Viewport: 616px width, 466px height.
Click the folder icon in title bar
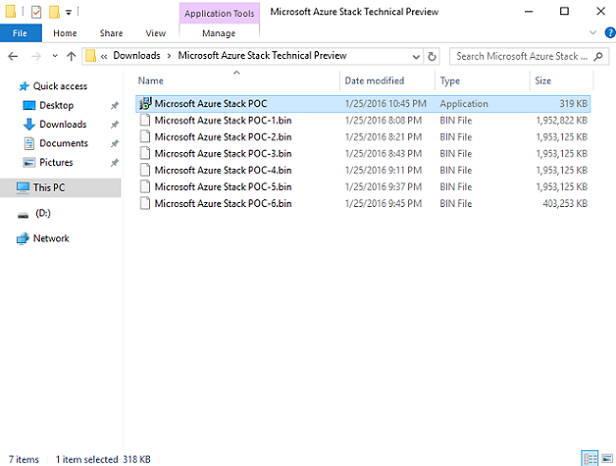point(11,12)
